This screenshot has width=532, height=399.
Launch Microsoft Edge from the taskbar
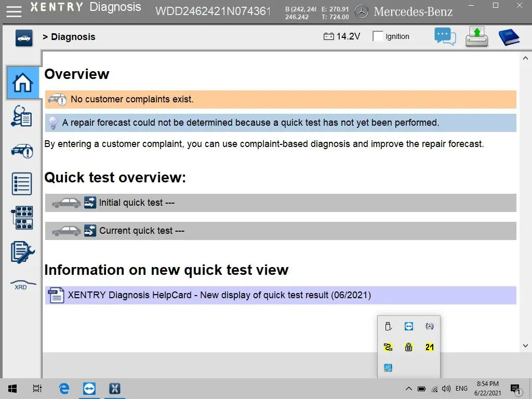click(64, 389)
